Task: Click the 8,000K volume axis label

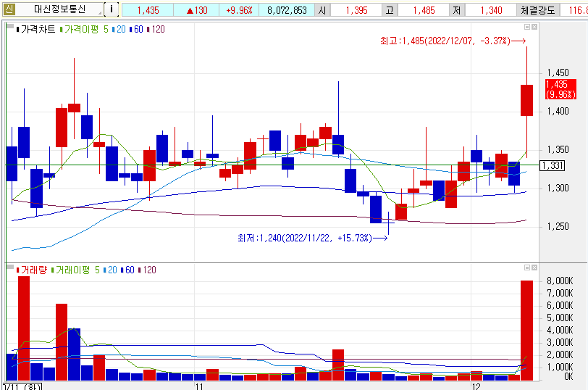Action: pos(560,281)
